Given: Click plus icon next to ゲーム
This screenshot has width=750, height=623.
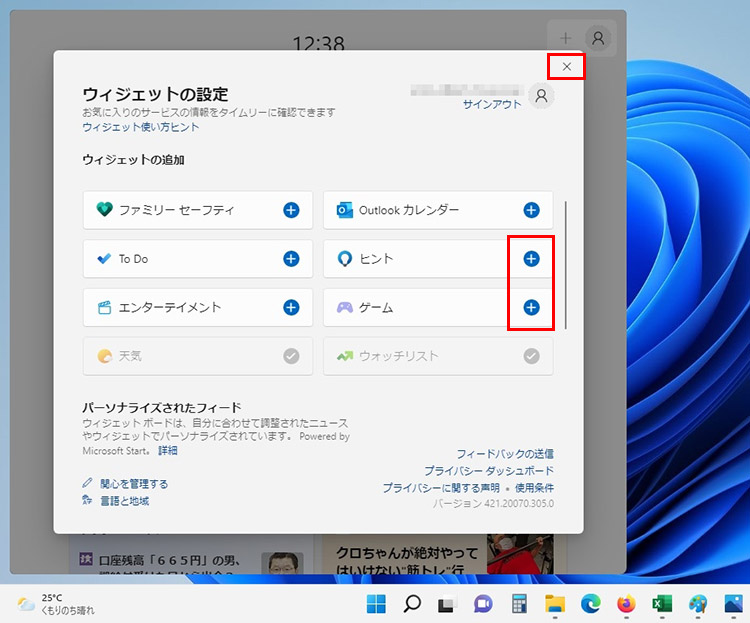Looking at the screenshot, I should click(x=531, y=307).
